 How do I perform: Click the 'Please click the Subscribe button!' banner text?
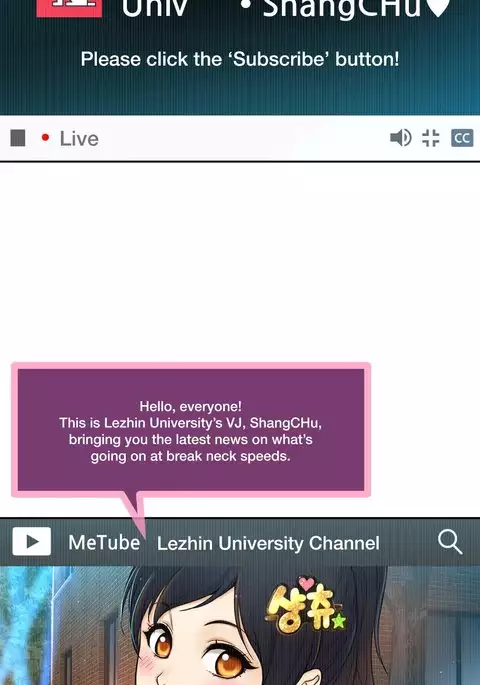click(240, 59)
